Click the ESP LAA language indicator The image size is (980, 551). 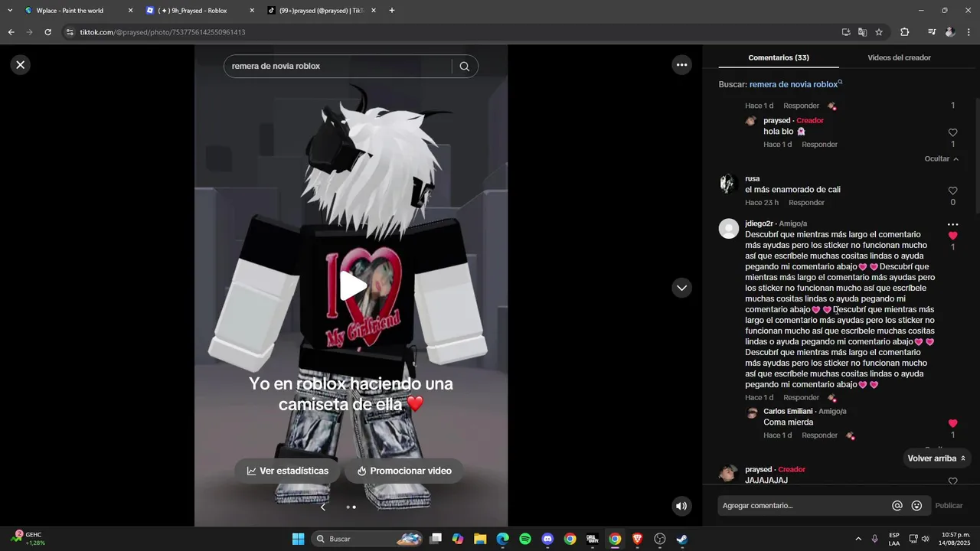tap(894, 539)
